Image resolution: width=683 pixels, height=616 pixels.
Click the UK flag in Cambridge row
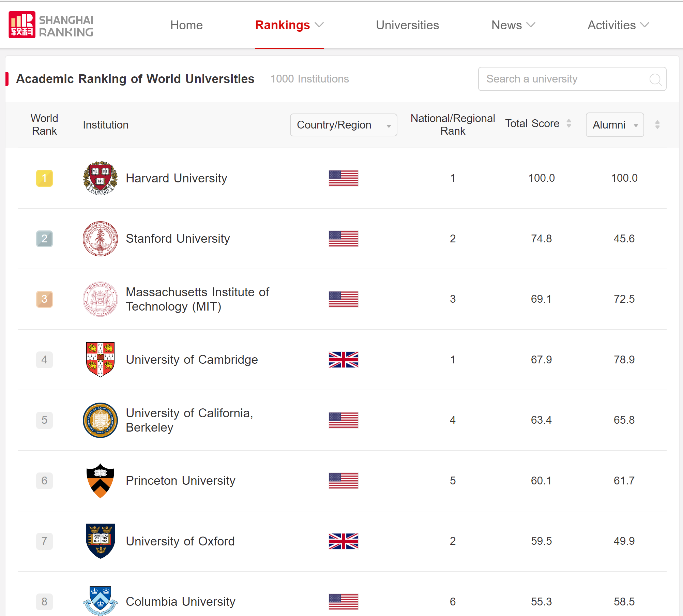click(x=344, y=360)
